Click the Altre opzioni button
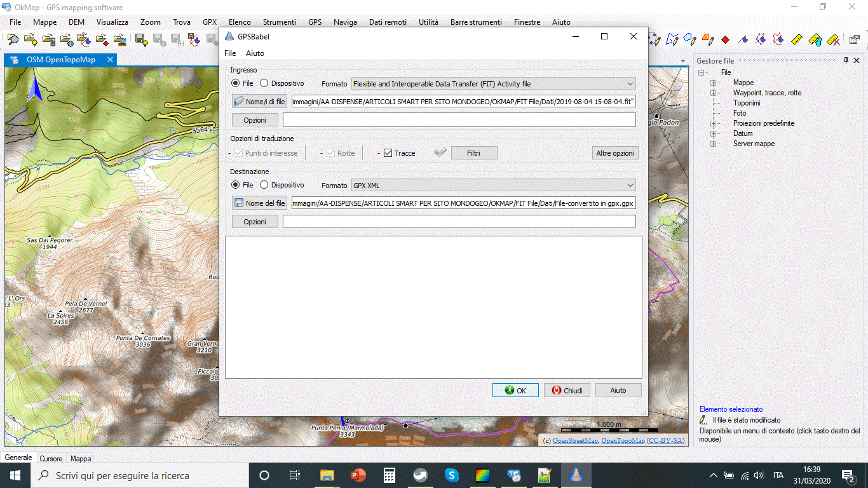Image resolution: width=868 pixels, height=488 pixels. click(615, 153)
